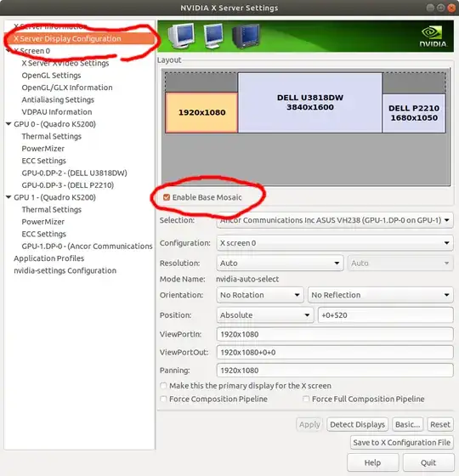The height and width of the screenshot is (476, 459).
Task: Collapse the GPU 0 Quadro K5200 node
Action: pyautogui.click(x=8, y=124)
